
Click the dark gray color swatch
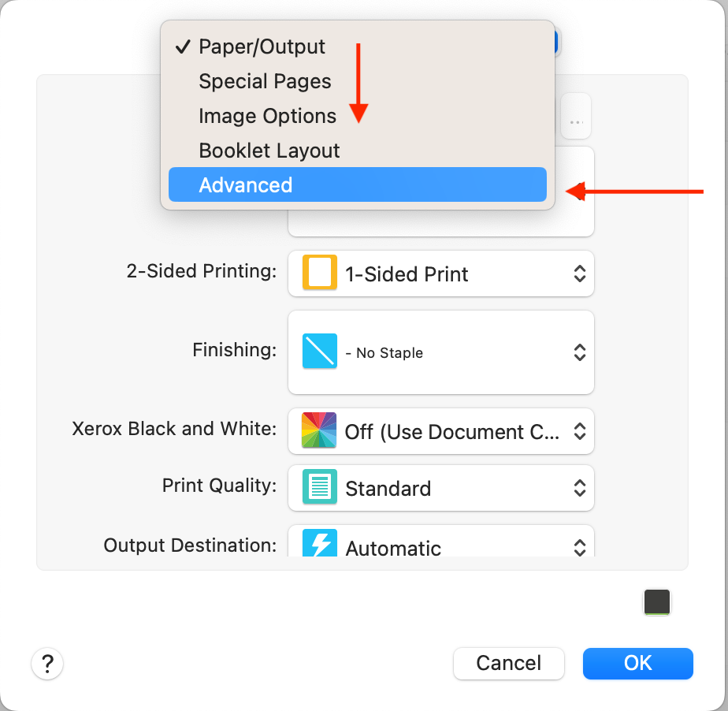657,601
